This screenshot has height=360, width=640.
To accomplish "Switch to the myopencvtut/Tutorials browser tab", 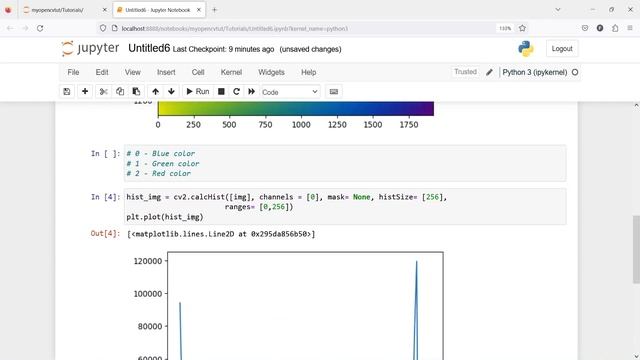I will 63,10.
